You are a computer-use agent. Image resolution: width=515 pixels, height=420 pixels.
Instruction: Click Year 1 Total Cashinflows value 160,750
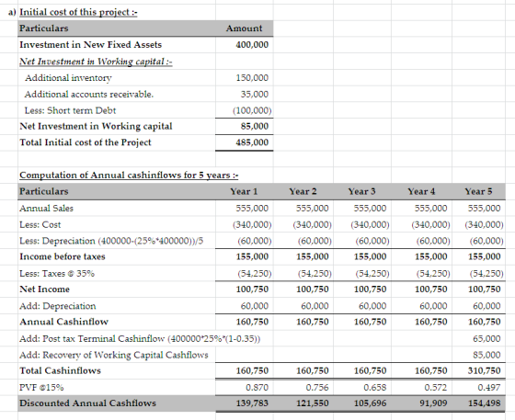pos(252,370)
